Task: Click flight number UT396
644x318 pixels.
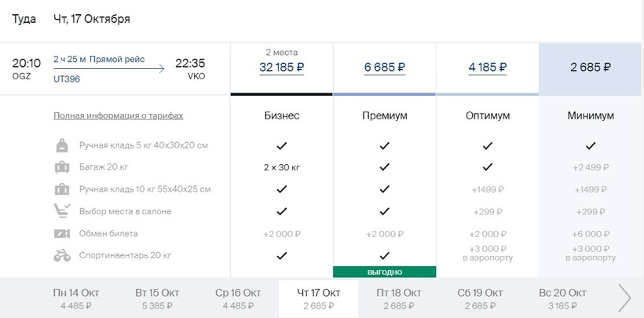Action: click(67, 79)
